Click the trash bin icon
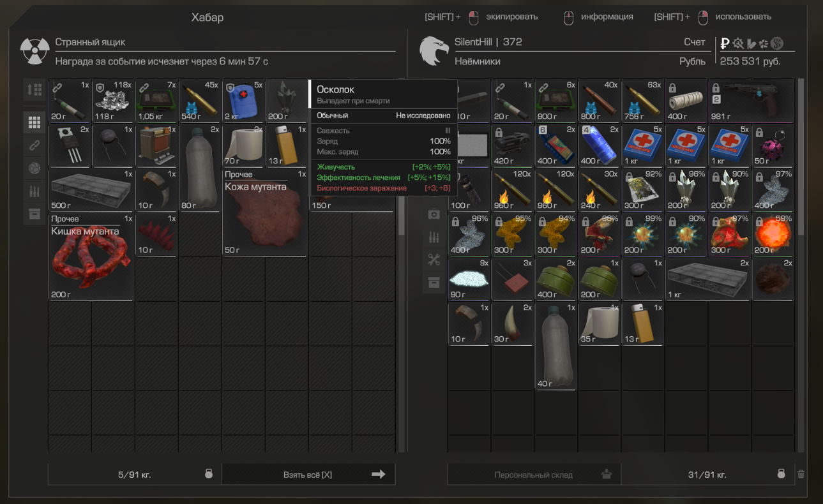The width and height of the screenshot is (823, 504). click(x=801, y=474)
